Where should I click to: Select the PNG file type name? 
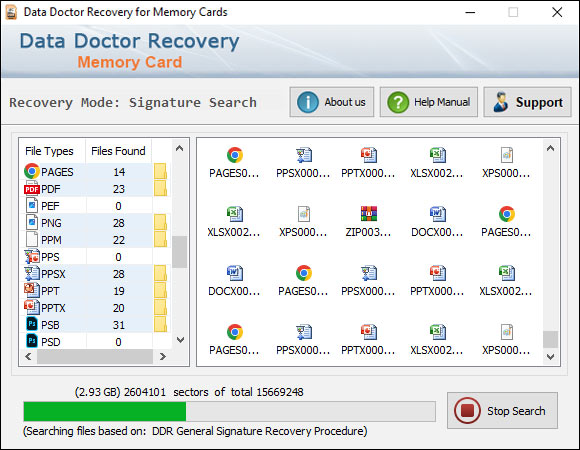coord(51,223)
